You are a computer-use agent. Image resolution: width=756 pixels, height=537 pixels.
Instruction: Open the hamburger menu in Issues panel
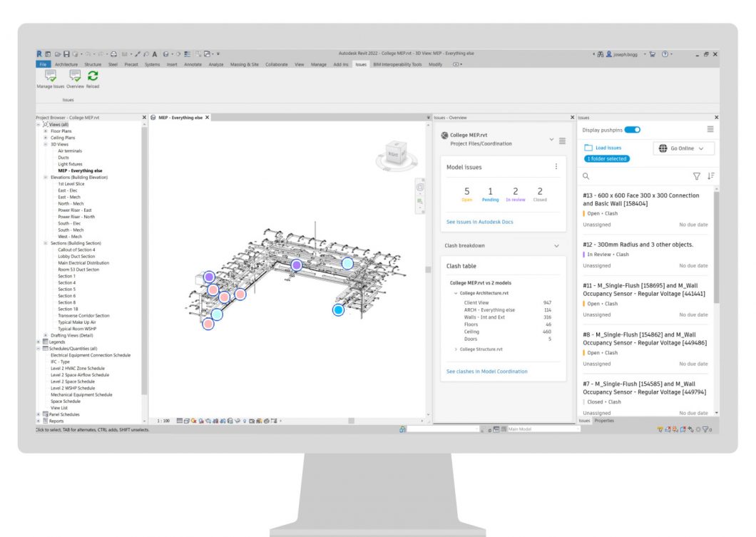point(710,129)
